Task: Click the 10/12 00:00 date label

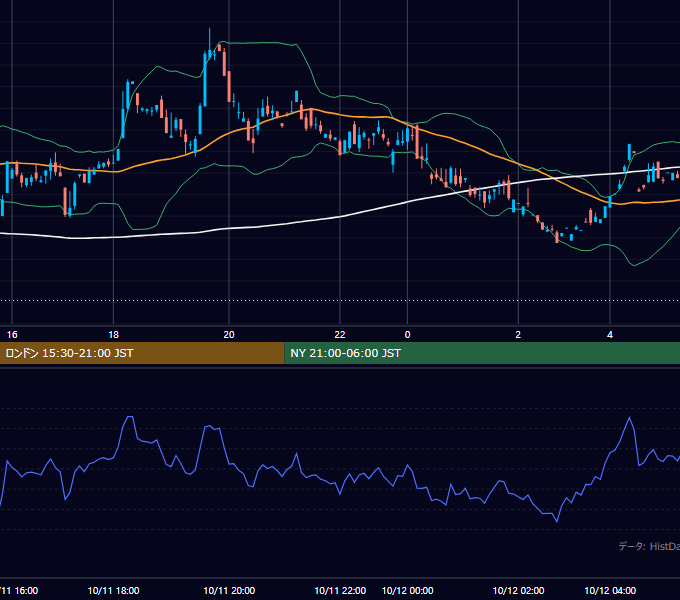Action: click(x=407, y=591)
